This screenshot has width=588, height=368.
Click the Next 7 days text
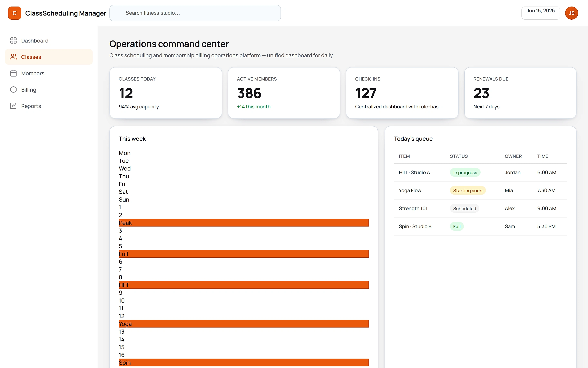pos(487,107)
